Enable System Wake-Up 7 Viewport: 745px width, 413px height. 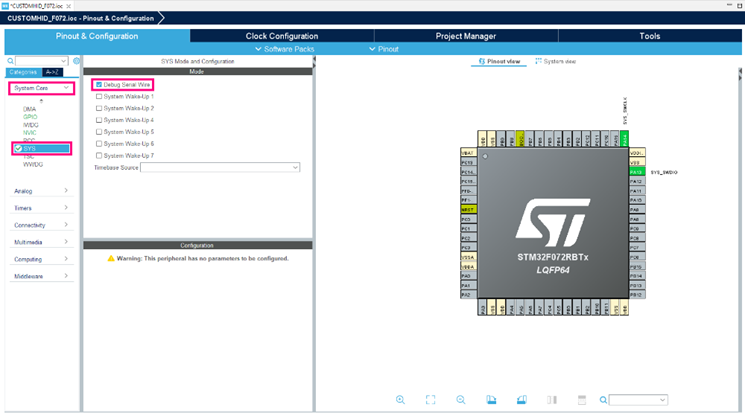pos(99,155)
